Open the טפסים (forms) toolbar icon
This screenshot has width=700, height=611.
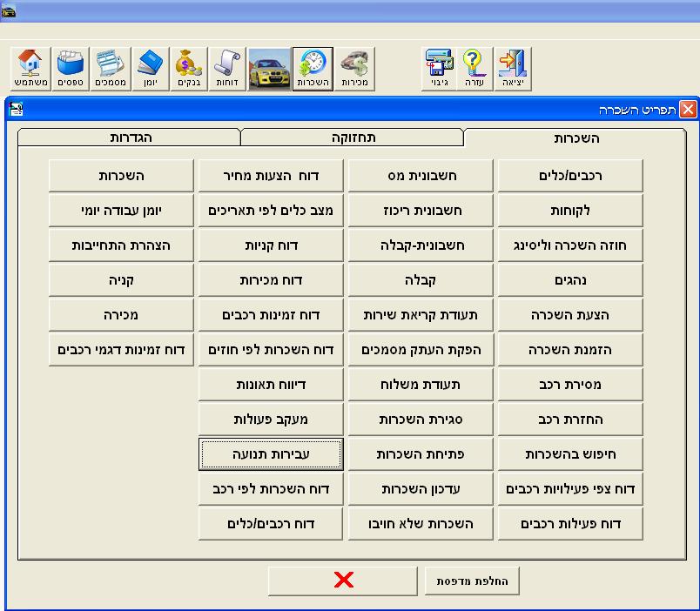71,69
